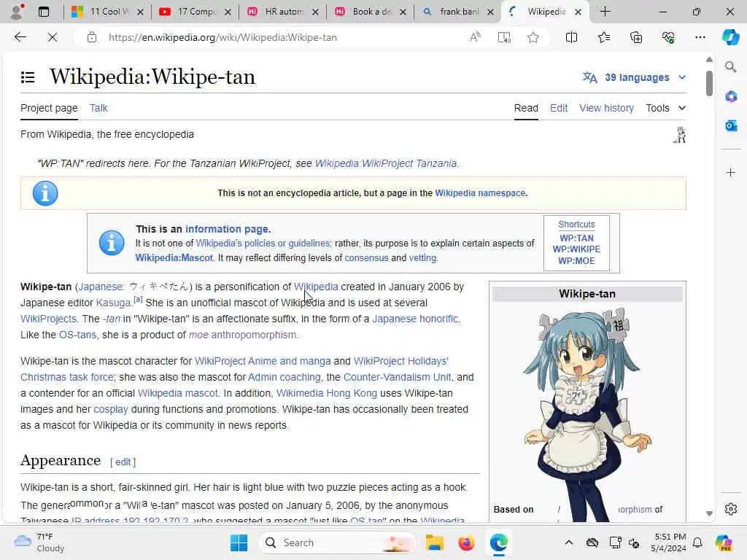
Task: Click the page vertical scrollbar thumb
Action: (x=709, y=83)
